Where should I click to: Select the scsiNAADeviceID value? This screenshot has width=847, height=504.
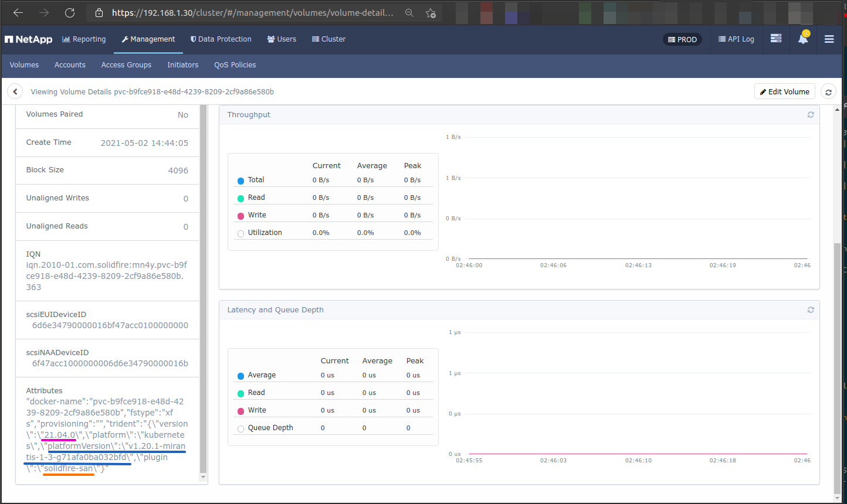click(x=110, y=363)
